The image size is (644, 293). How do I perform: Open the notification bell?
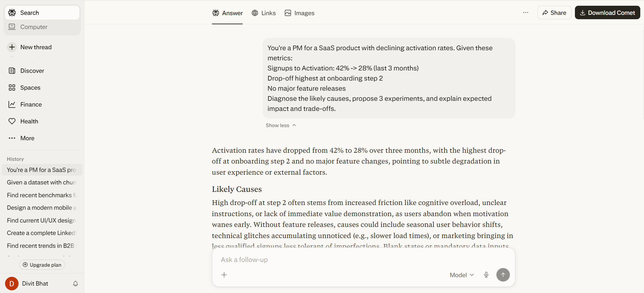[75, 284]
